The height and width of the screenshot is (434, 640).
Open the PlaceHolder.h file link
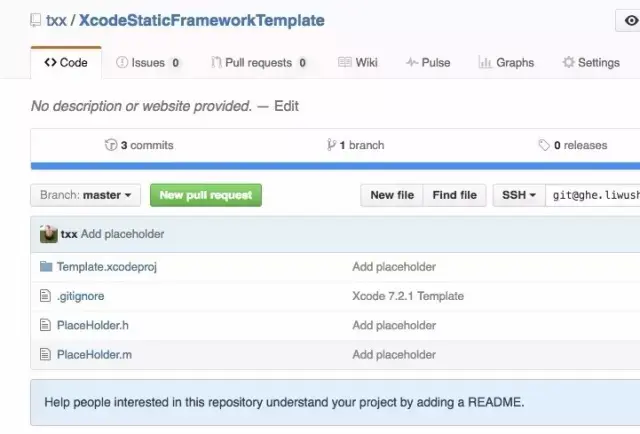pyautogui.click(x=93, y=325)
